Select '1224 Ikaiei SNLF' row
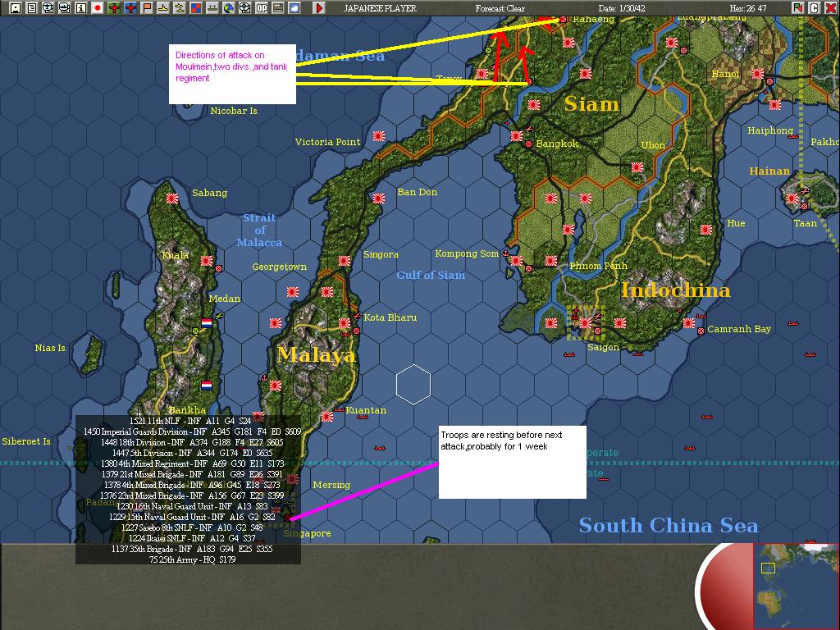Image resolution: width=840 pixels, height=630 pixels. [x=192, y=538]
